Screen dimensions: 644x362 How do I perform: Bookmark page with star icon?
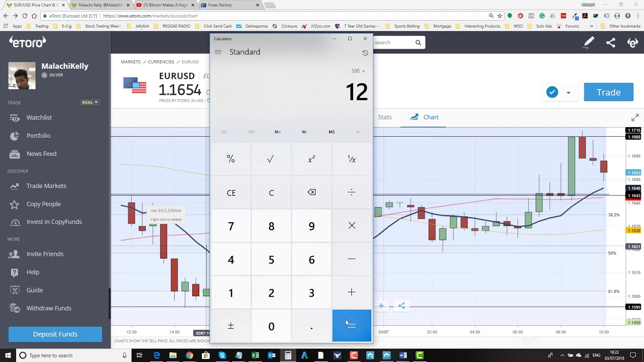pos(500,16)
